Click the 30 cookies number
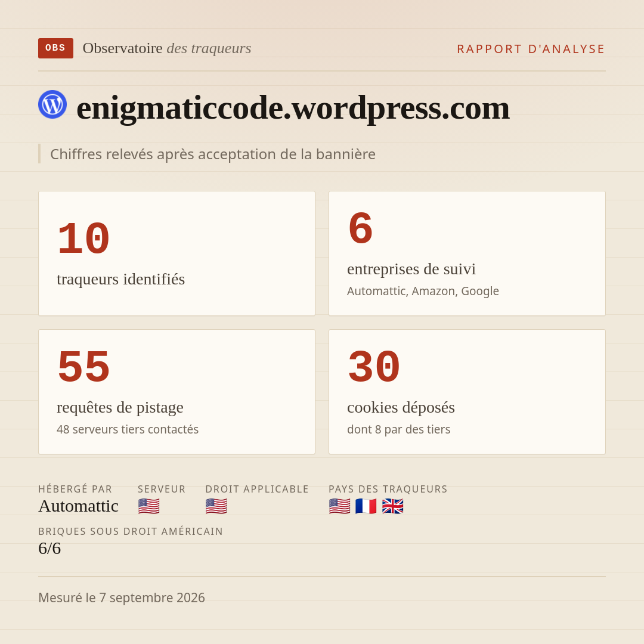The width and height of the screenshot is (644, 644). [374, 367]
